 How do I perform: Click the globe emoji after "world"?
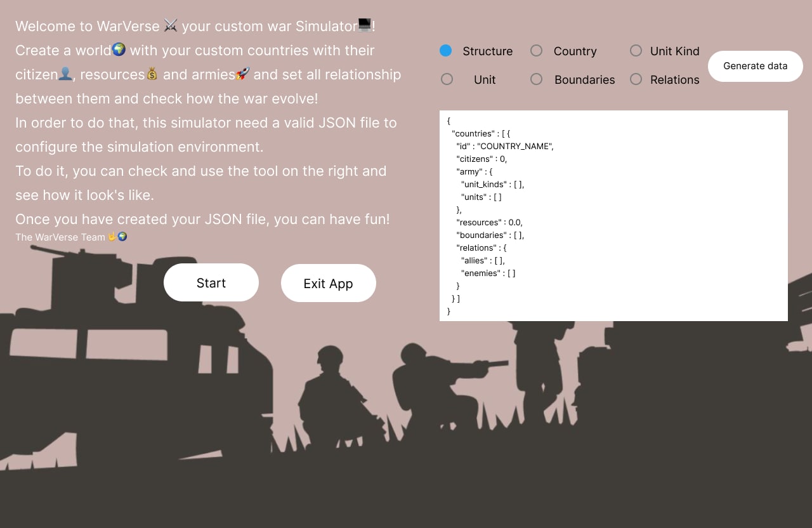click(x=119, y=49)
